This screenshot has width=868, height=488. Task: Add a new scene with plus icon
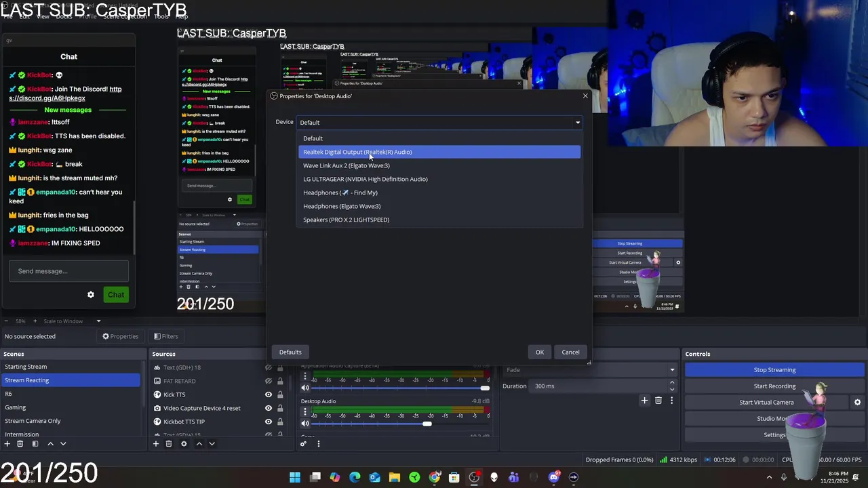coord(7,444)
